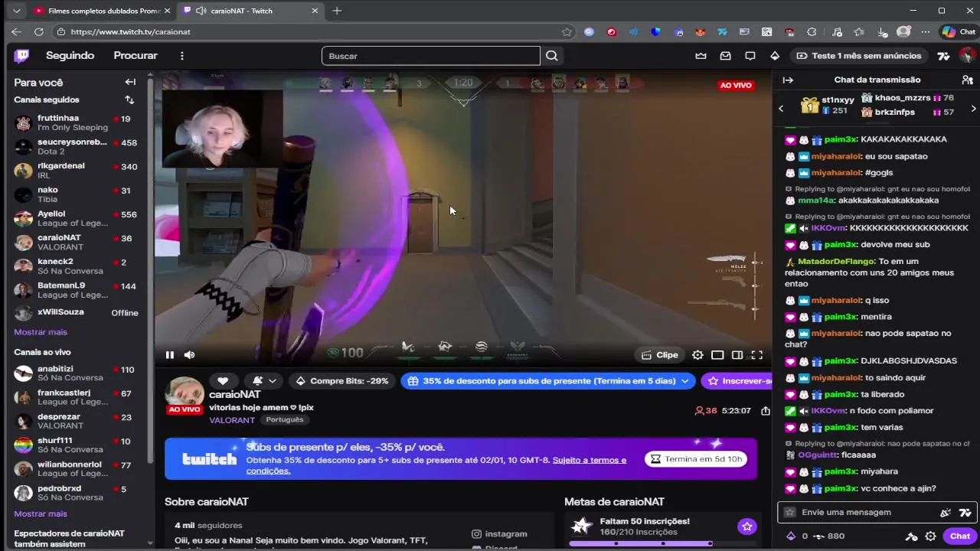The width and height of the screenshot is (980, 551).
Task: Collapse the chat panel with arrow icon
Action: click(788, 80)
